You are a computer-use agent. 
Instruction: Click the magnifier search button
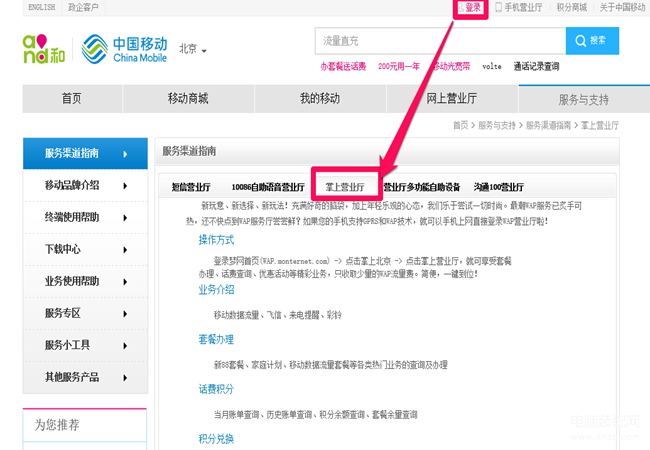pos(592,41)
